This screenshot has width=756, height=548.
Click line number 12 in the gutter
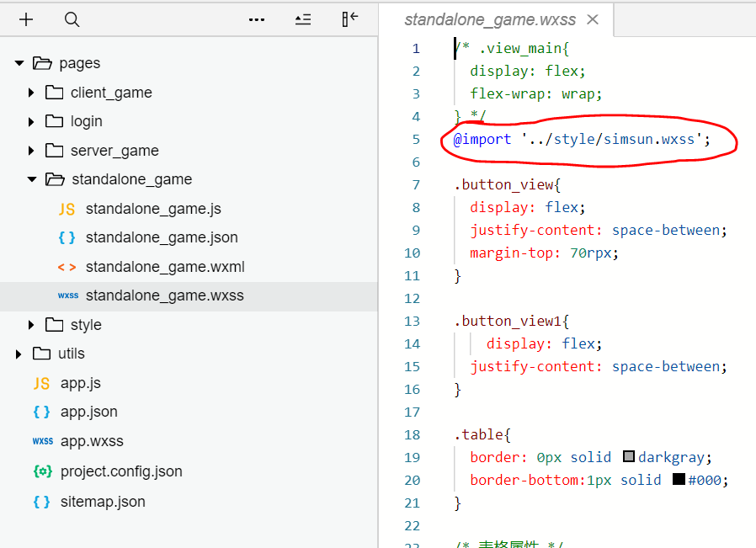pyautogui.click(x=413, y=299)
